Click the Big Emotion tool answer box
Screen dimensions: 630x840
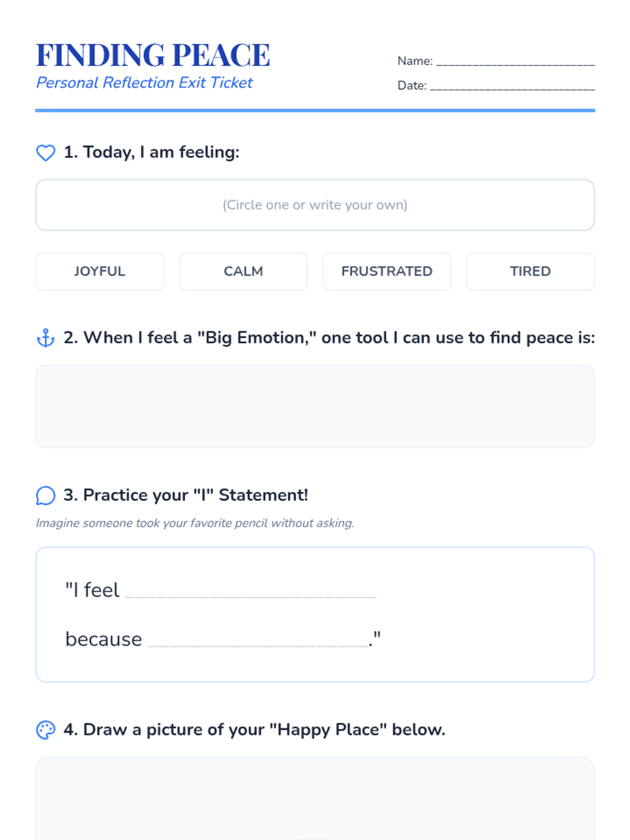tap(315, 406)
